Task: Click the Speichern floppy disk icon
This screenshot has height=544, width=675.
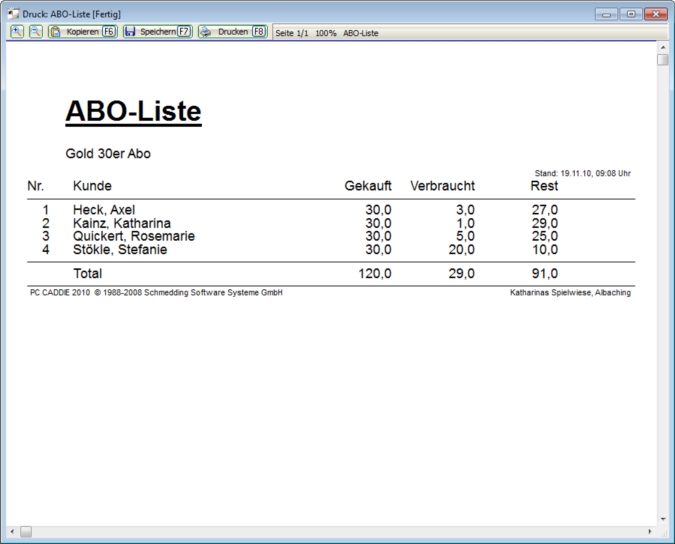Action: click(130, 32)
